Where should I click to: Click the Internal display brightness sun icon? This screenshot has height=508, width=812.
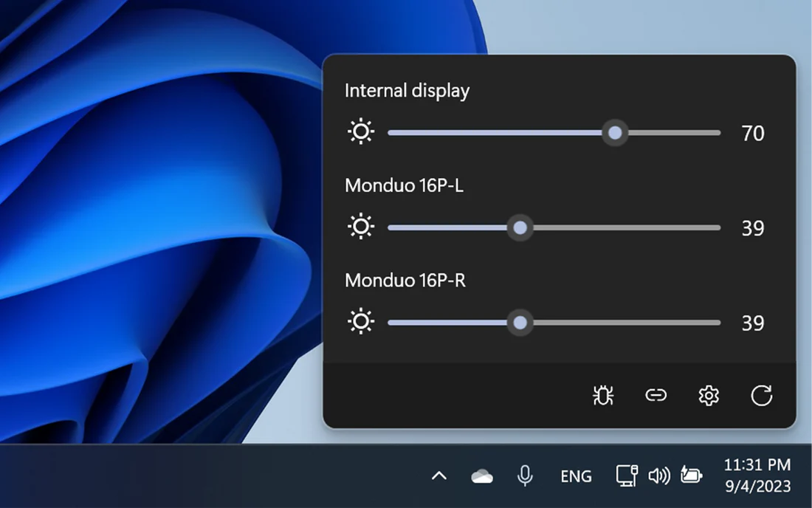coord(361,131)
